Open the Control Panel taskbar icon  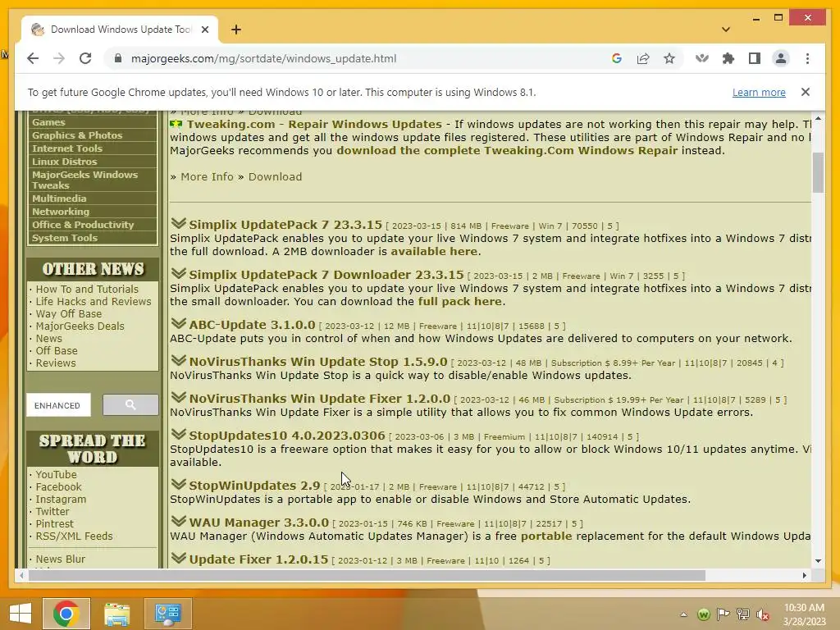click(x=167, y=613)
